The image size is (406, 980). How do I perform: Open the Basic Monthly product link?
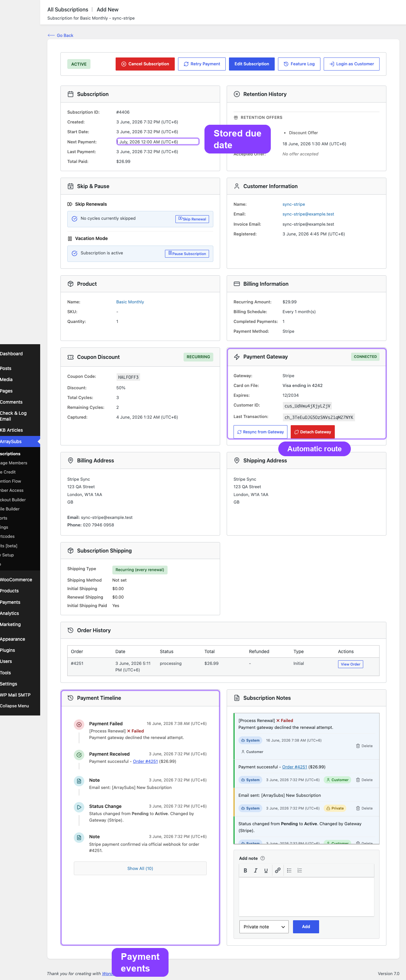pos(130,302)
